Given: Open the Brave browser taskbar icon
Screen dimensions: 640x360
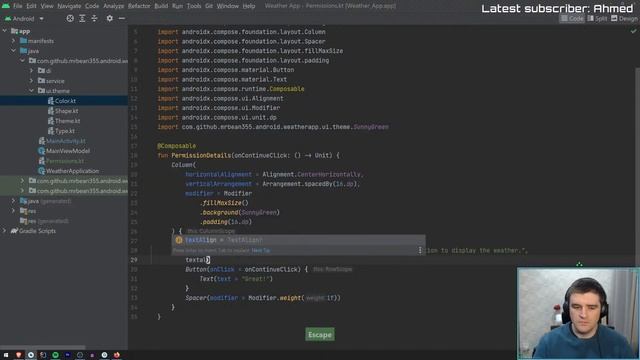Looking at the screenshot, I should pyautogui.click(x=18, y=355).
